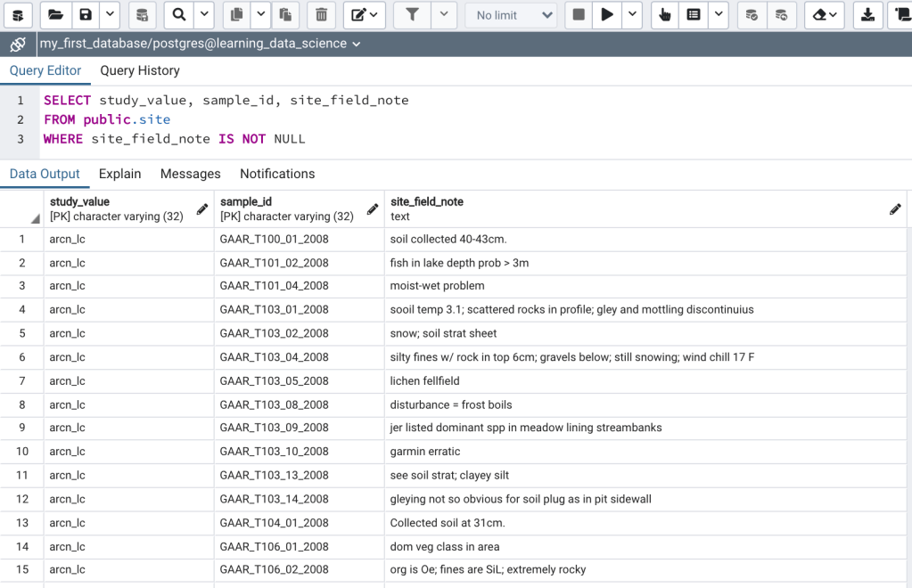
Task: Open the row limit 'No limit' dropdown
Action: click(x=511, y=15)
